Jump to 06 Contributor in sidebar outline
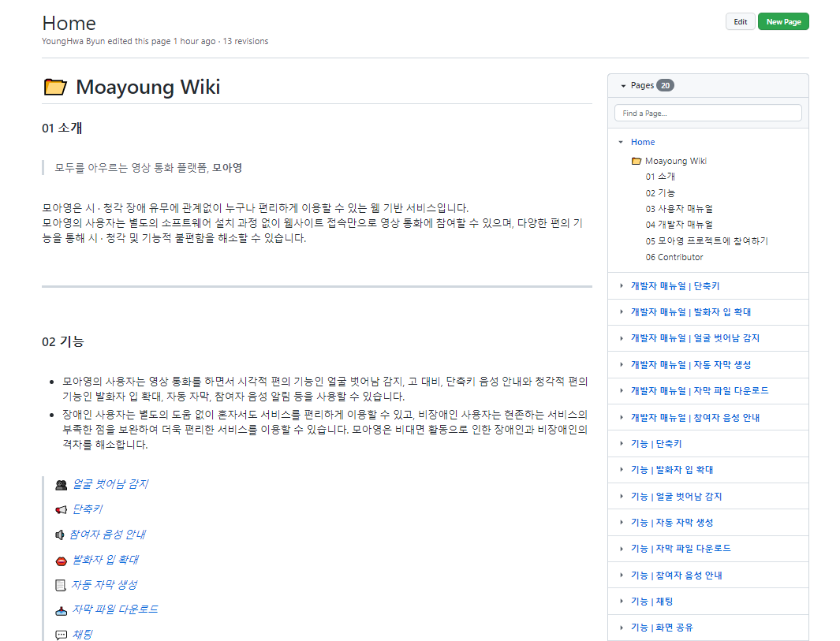 674,257
